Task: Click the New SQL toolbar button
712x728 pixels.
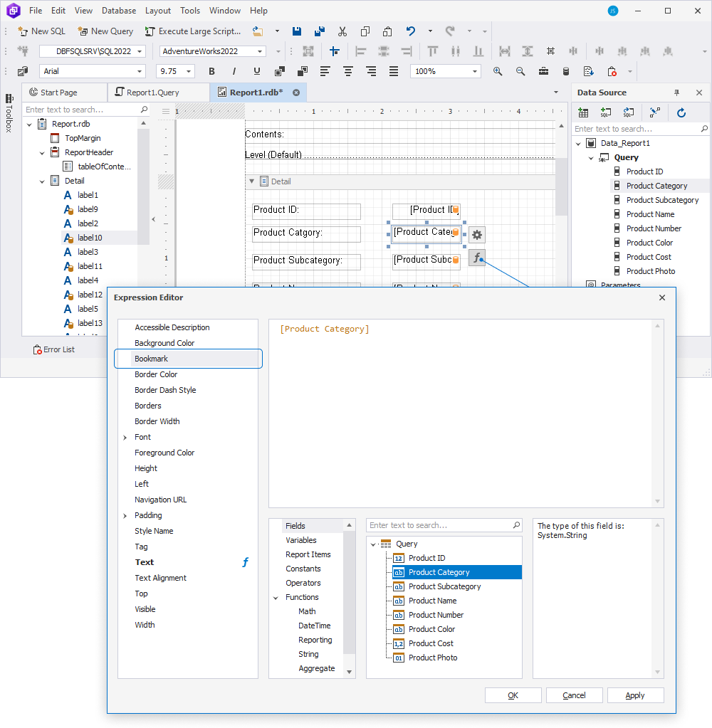Action: point(41,31)
